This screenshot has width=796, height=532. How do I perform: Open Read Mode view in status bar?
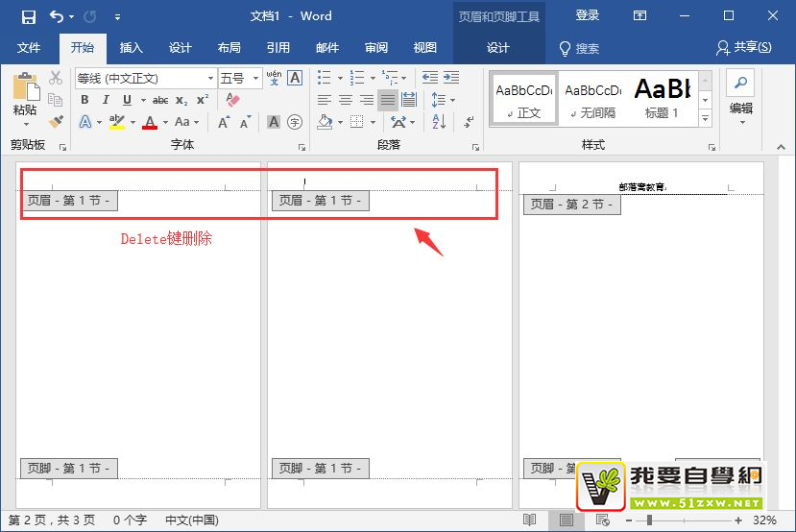[x=529, y=520]
